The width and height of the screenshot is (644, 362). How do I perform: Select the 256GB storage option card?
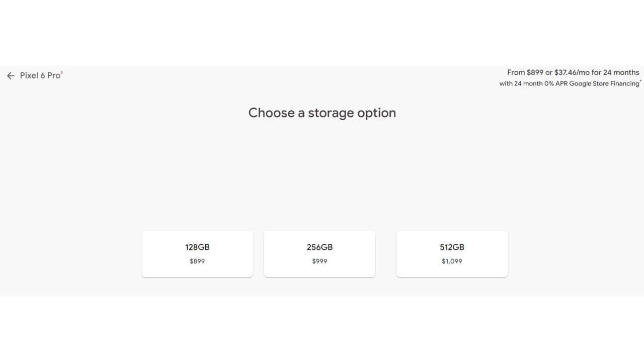click(x=319, y=254)
